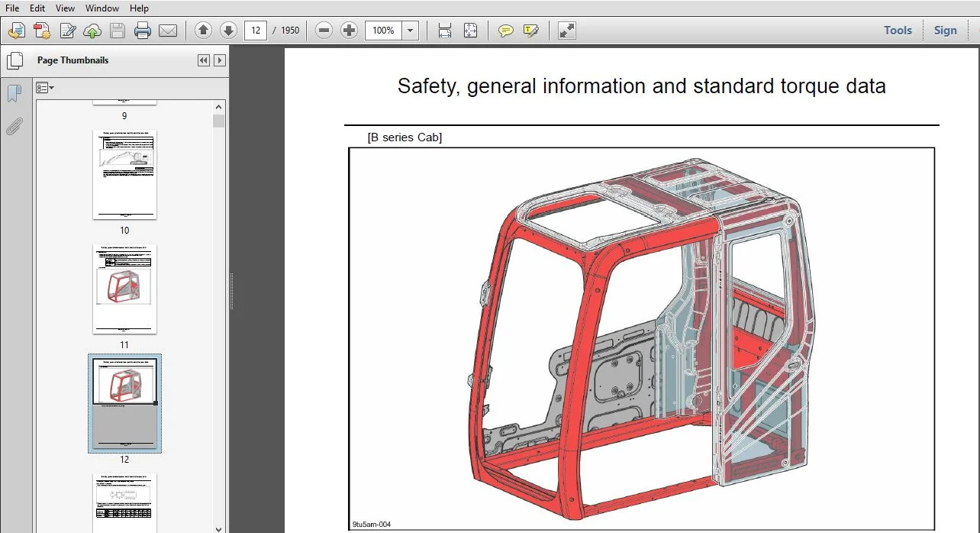Open the Edit menu

pyautogui.click(x=37, y=8)
